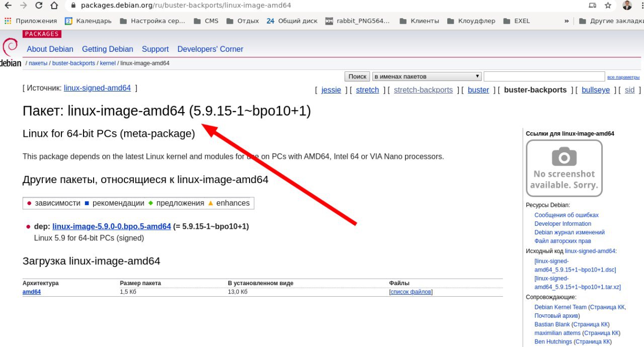Click the PACKAGES header label
The image size is (644, 347).
click(42, 34)
